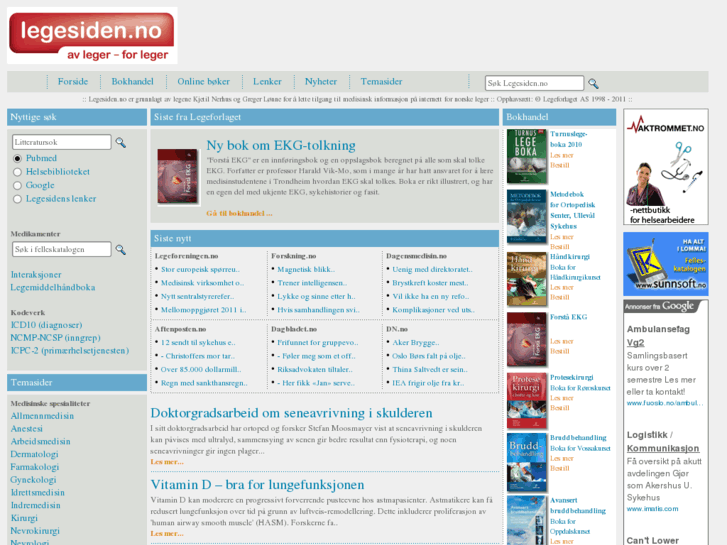Open the Farmakologi specialty link
Image resolution: width=727 pixels, height=545 pixels.
pyautogui.click(x=35, y=467)
